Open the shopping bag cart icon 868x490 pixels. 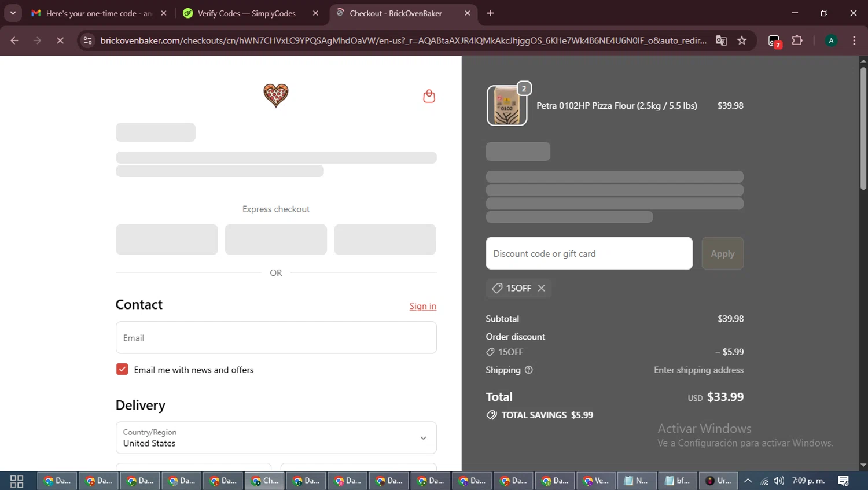pyautogui.click(x=429, y=96)
